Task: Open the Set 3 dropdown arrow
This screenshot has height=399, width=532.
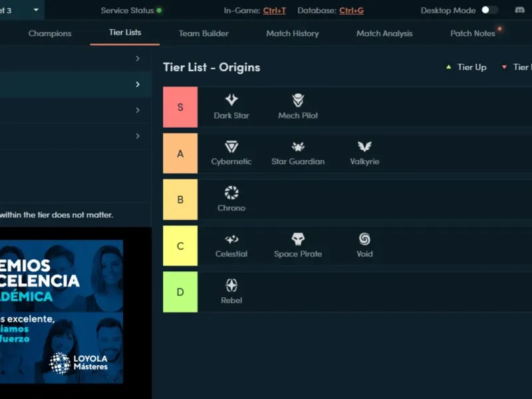Action: point(36,10)
